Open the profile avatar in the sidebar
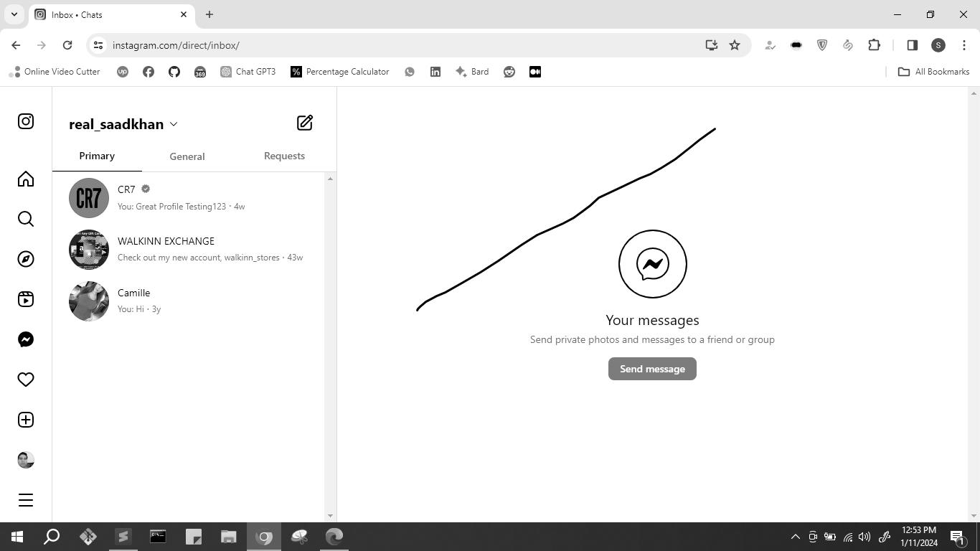Viewport: 980px width, 551px height. tap(26, 460)
